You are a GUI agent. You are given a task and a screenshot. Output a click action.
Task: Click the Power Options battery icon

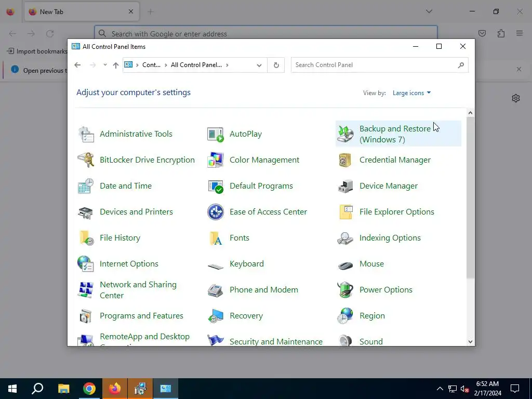point(345,290)
